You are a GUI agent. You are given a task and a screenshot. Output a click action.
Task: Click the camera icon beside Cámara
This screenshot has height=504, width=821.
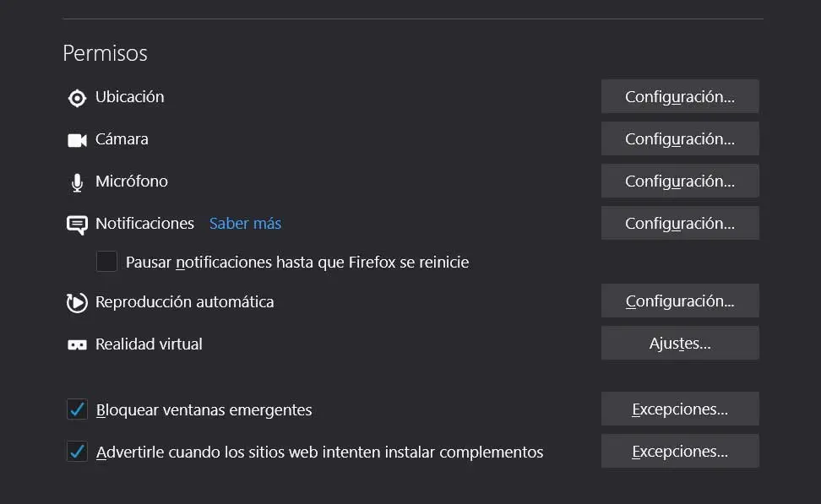(77, 140)
